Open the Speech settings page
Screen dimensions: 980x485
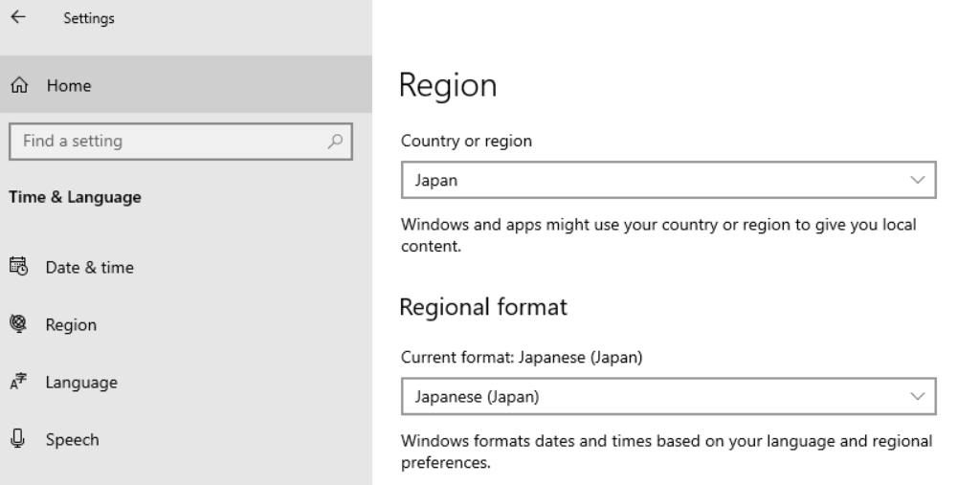click(x=73, y=440)
